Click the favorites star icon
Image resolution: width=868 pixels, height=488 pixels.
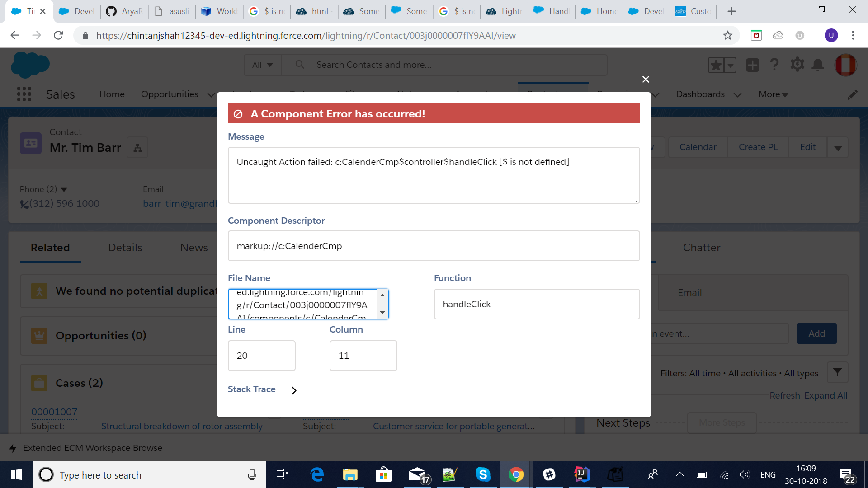coord(716,65)
